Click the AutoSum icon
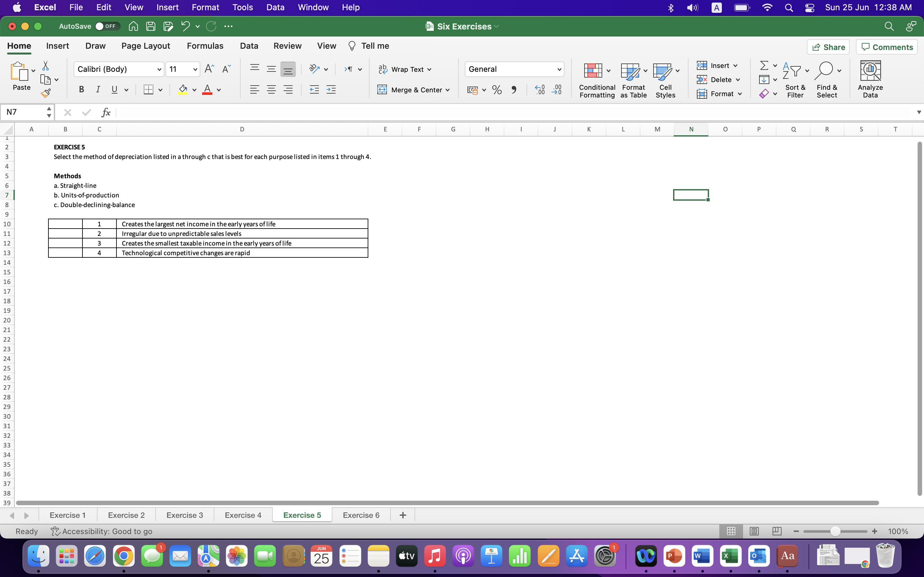The height and width of the screenshot is (577, 924). tap(765, 65)
